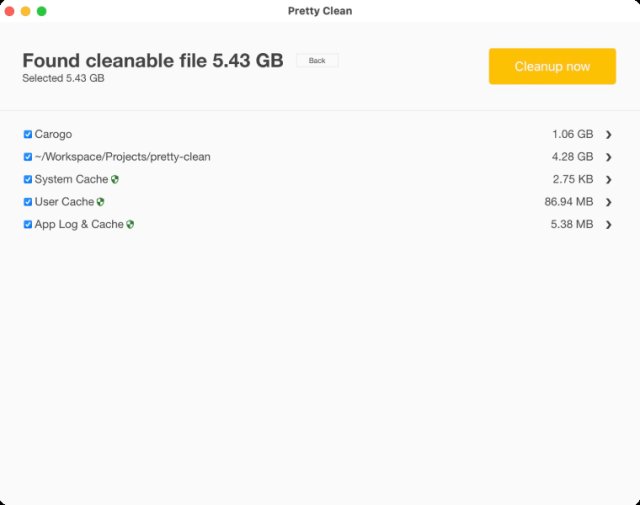Click the green fullscreen window button
The width and height of the screenshot is (640, 505).
42,11
